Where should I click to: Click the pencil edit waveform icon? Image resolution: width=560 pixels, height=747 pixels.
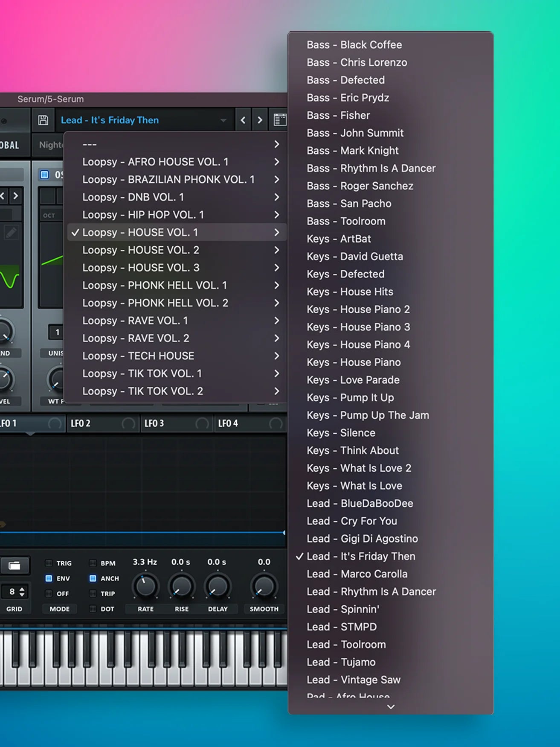click(x=11, y=233)
